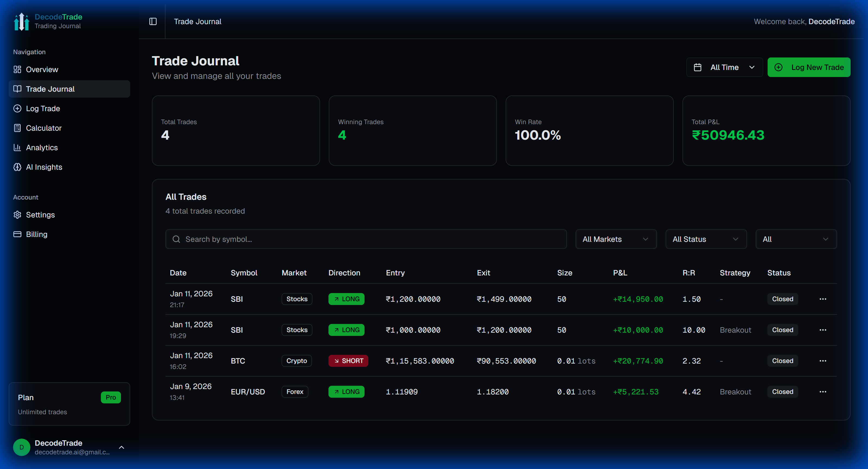Open three-dot menu for BTC trade
The width and height of the screenshot is (868, 469).
pos(822,361)
